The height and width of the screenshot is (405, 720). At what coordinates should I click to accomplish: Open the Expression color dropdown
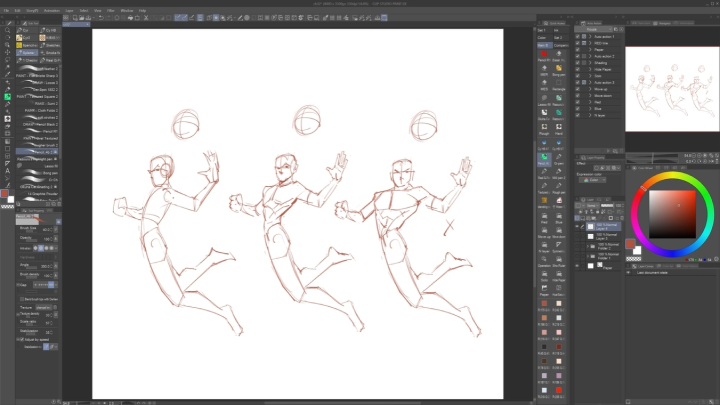click(592, 180)
